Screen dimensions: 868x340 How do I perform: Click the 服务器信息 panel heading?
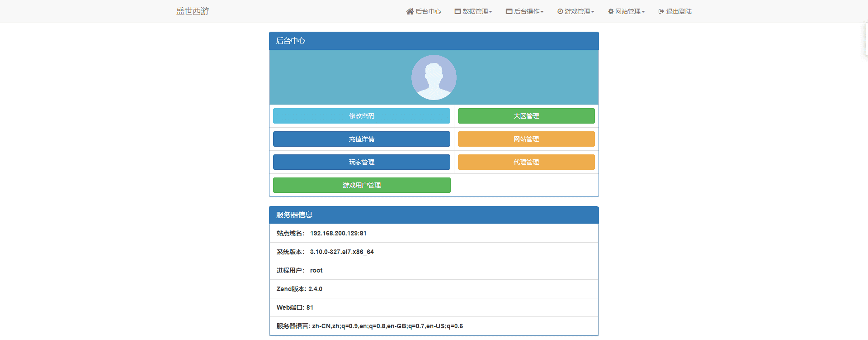coord(434,215)
